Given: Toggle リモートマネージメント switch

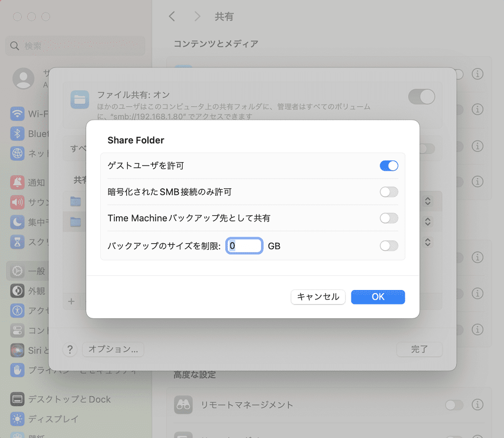Looking at the screenshot, I should tap(454, 405).
